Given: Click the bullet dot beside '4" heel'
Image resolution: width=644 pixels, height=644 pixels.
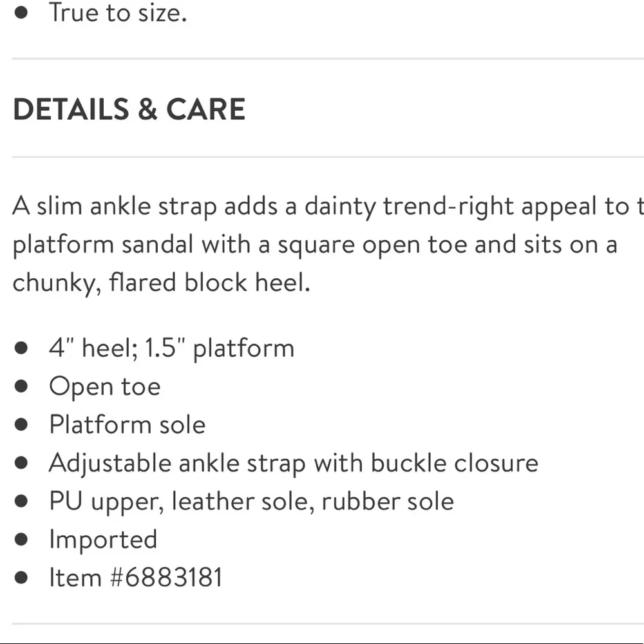Looking at the screenshot, I should pos(21,348).
